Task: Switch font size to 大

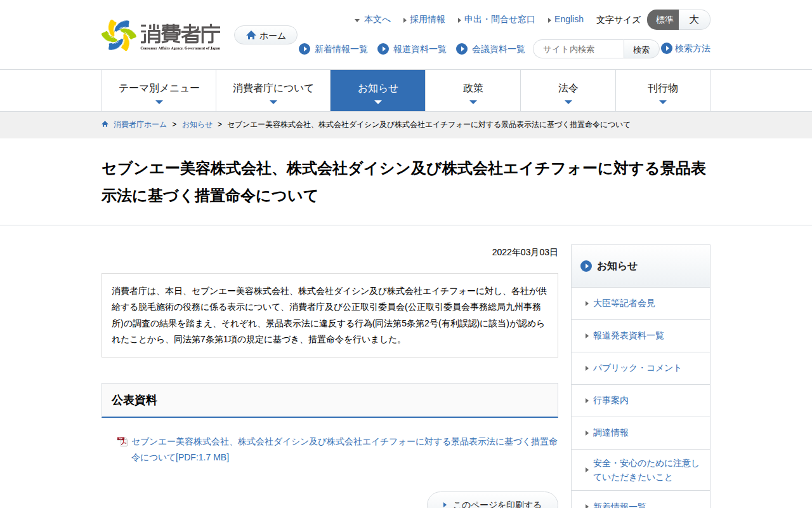Action: (694, 20)
